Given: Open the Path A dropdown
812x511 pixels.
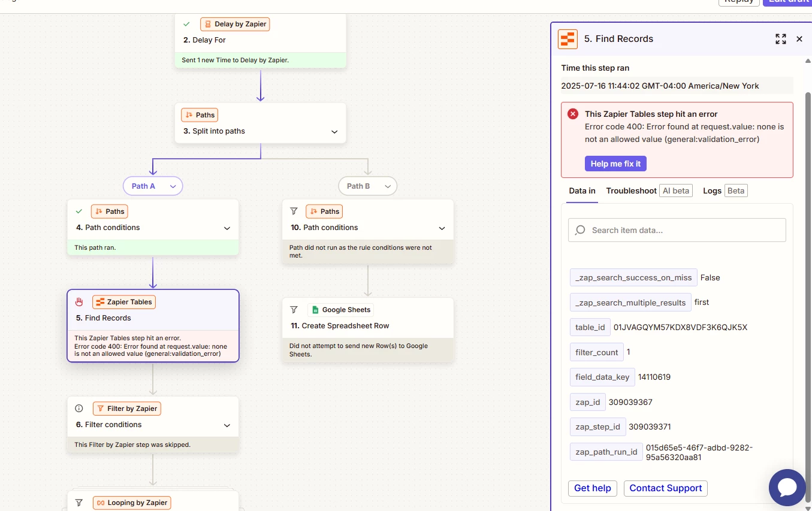Looking at the screenshot, I should (153, 186).
